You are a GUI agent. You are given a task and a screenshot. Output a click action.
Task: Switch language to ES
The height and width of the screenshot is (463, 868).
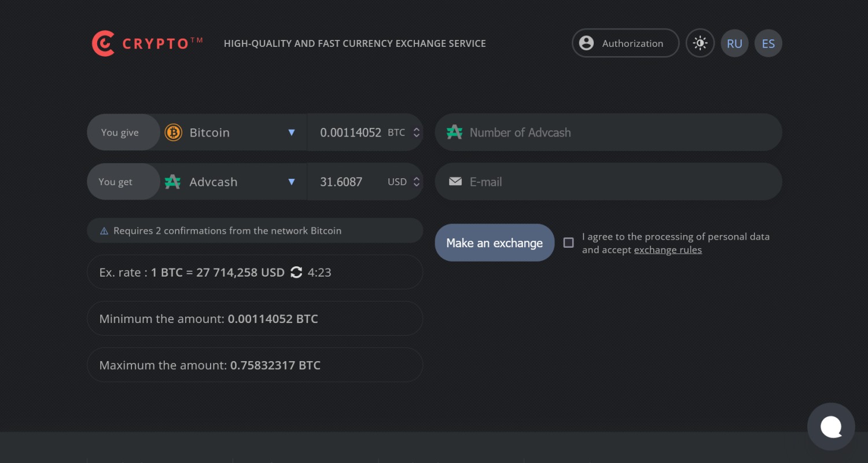point(768,43)
